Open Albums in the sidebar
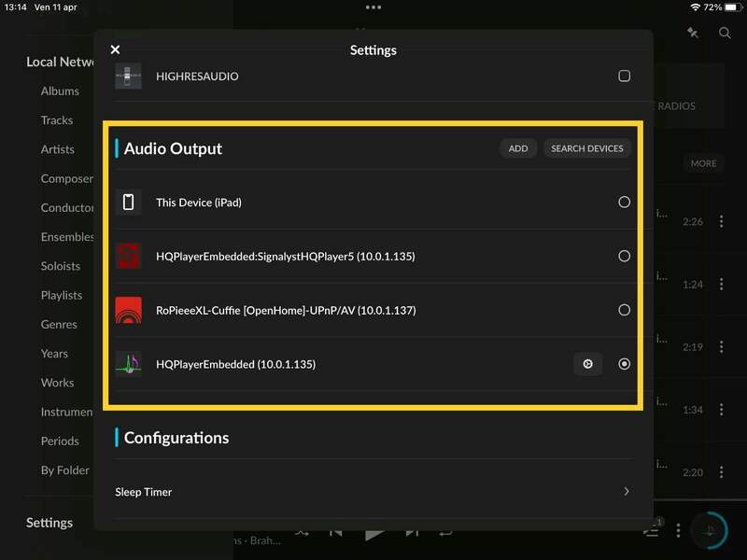Screen dimensions: 747x560 [x=60, y=91]
